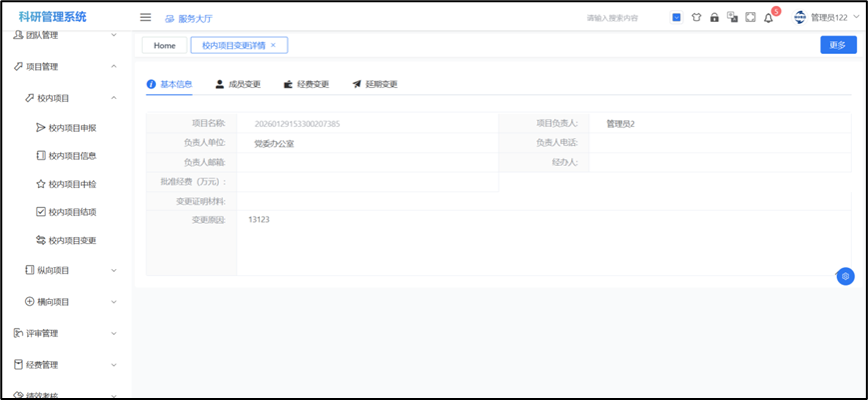Click the lock screen icon
The width and height of the screenshot is (868, 400).
(x=714, y=17)
